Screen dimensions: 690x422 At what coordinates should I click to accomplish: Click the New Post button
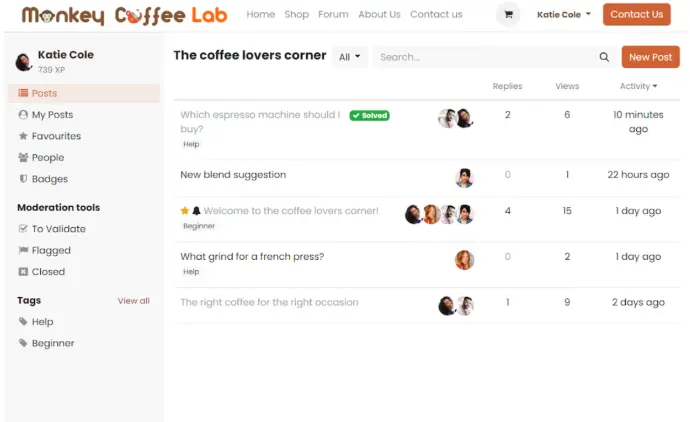coord(650,57)
